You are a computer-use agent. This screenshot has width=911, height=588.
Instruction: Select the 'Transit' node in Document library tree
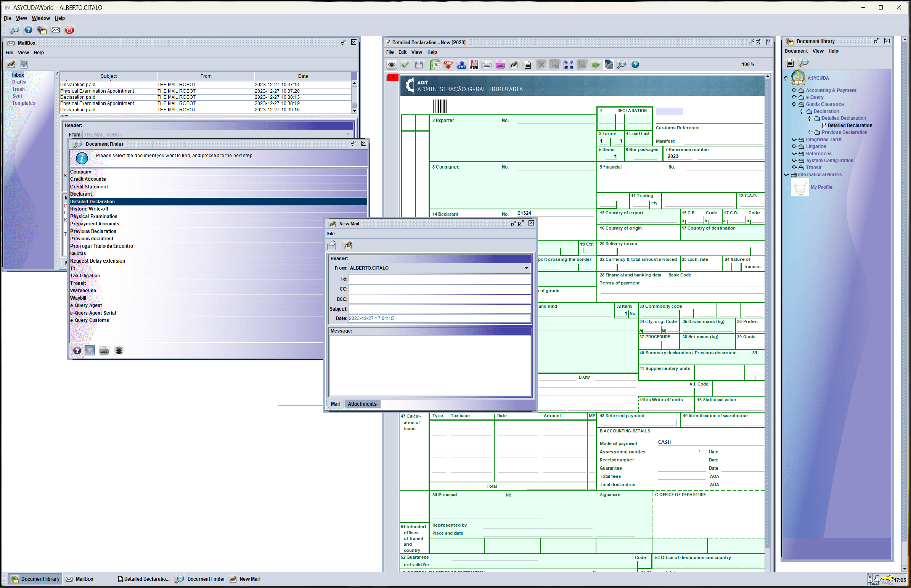[814, 168]
